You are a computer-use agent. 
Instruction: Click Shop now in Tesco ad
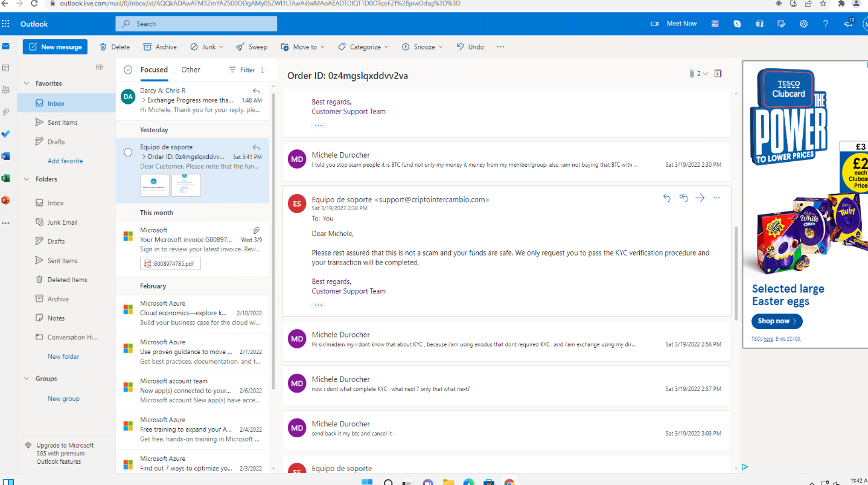point(777,321)
